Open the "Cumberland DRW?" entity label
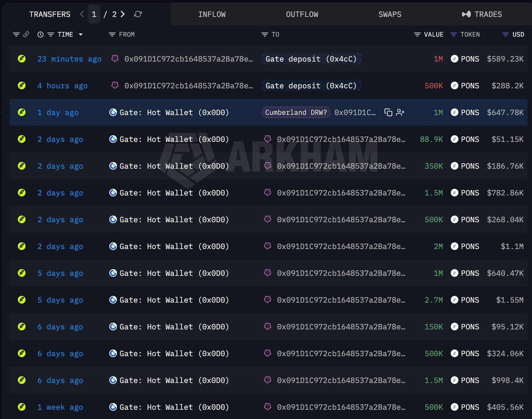The width and height of the screenshot is (532, 419). click(x=296, y=112)
